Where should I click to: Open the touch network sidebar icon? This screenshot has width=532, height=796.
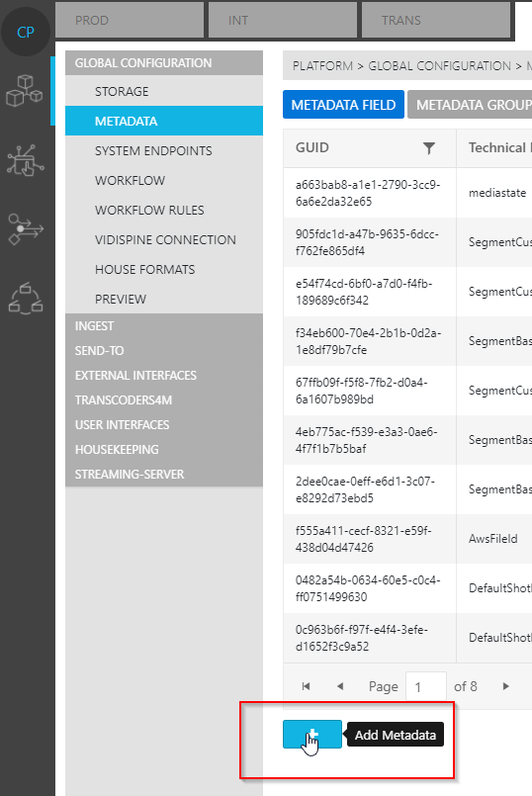[x=25, y=159]
